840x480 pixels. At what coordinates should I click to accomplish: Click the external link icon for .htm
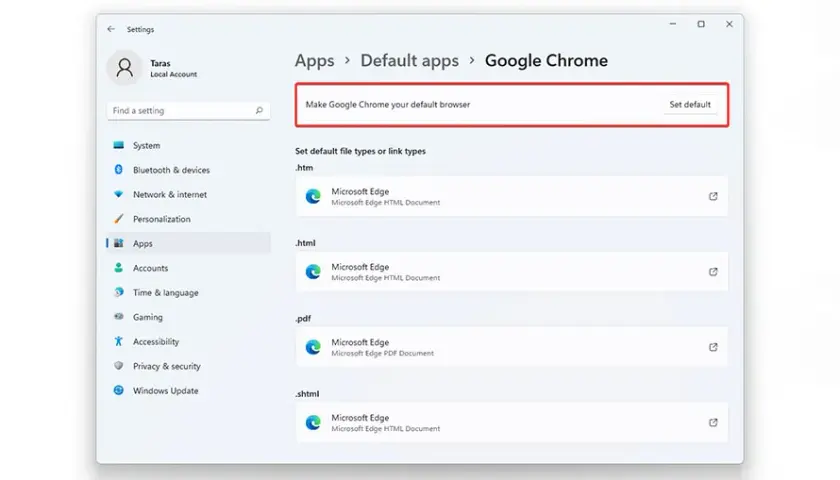click(713, 197)
